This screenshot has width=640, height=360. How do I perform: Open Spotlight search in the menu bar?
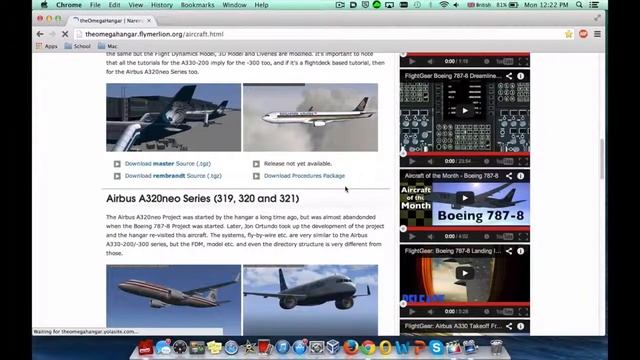pyautogui.click(x=579, y=5)
